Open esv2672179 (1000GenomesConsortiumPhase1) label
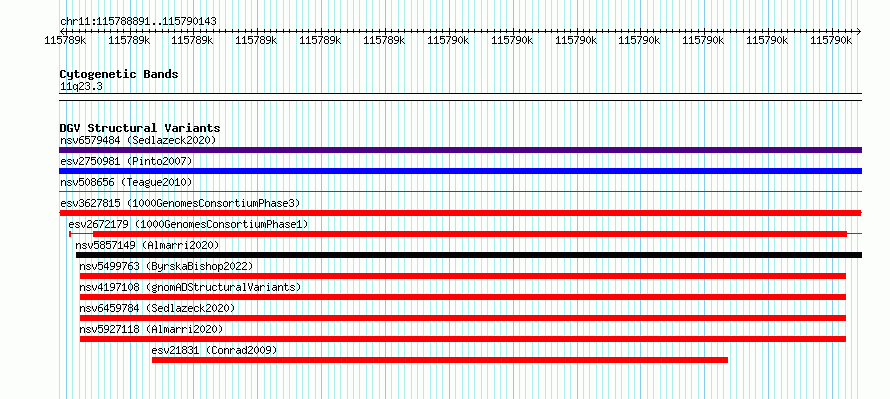 [x=188, y=224]
